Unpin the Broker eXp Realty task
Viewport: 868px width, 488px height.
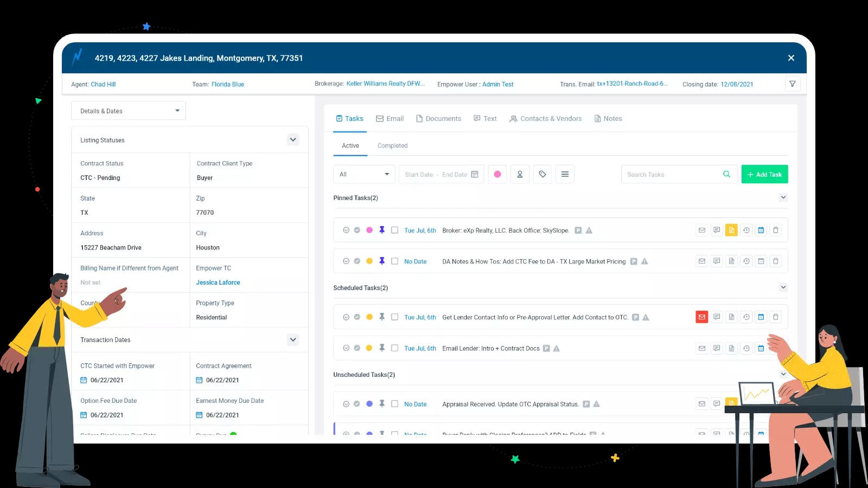tap(382, 230)
